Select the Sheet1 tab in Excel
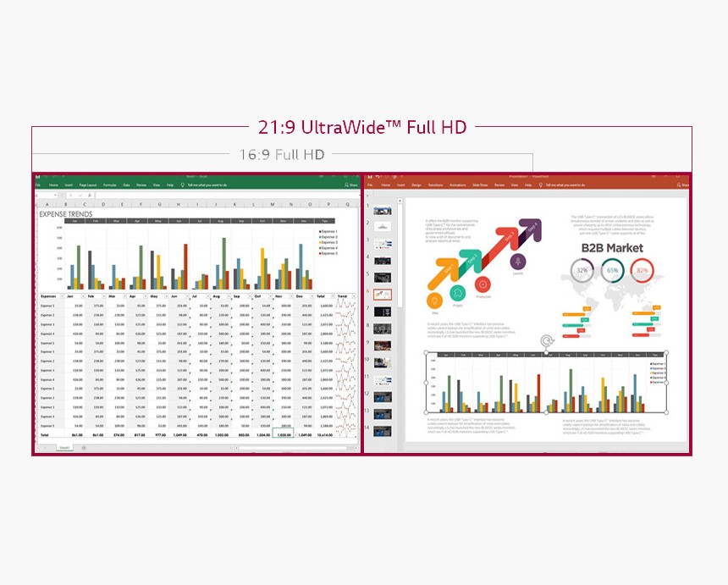This screenshot has height=585, width=728. coord(64,447)
